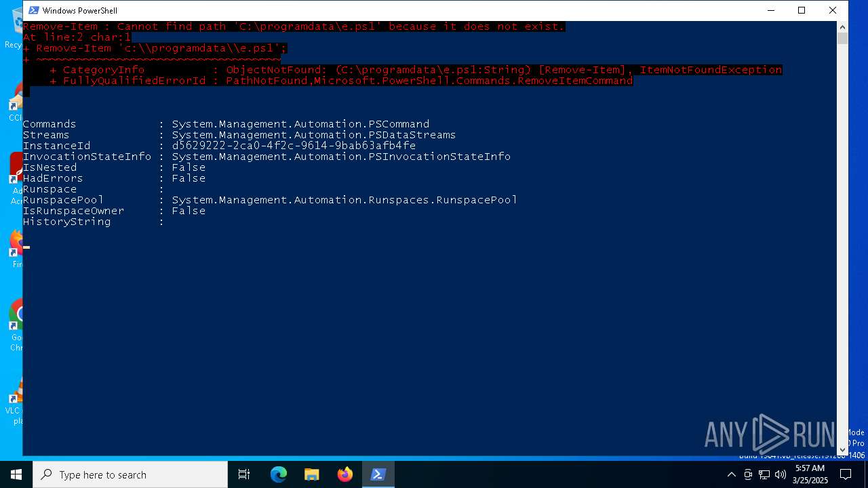Image resolution: width=868 pixels, height=488 pixels.
Task: Click the 'HadErrors' False row
Action: pos(114,178)
